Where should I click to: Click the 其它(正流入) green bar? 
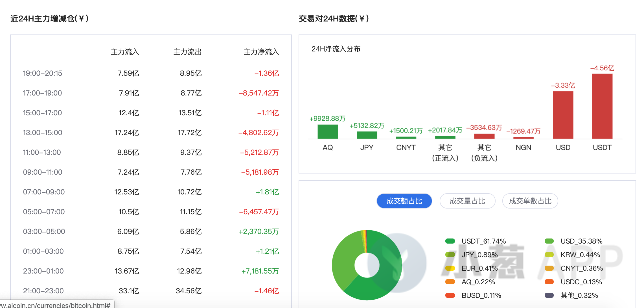tap(445, 137)
